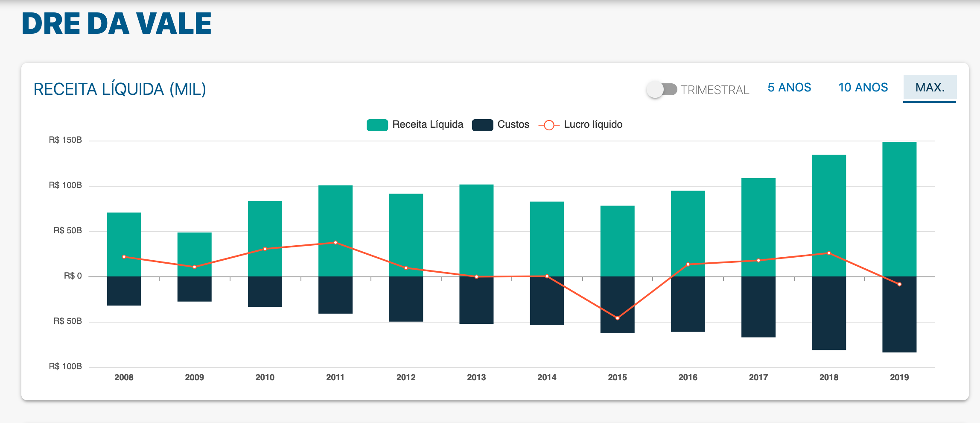The height and width of the screenshot is (423, 980).
Task: Click the 2013 x-axis year label
Action: [476, 377]
